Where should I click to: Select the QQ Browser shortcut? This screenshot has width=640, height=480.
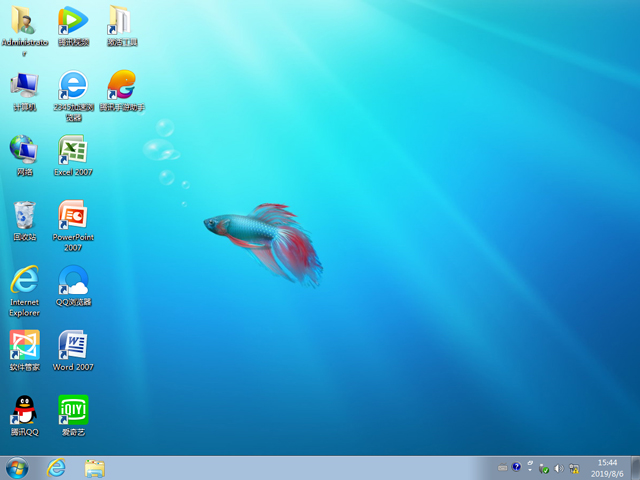[72, 280]
